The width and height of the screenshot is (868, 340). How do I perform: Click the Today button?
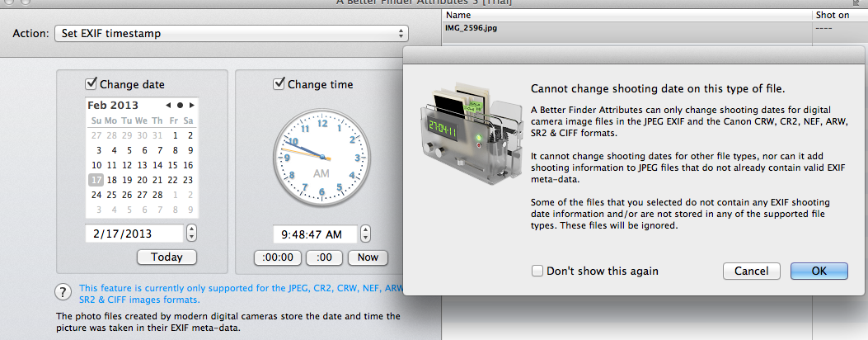coord(167,257)
